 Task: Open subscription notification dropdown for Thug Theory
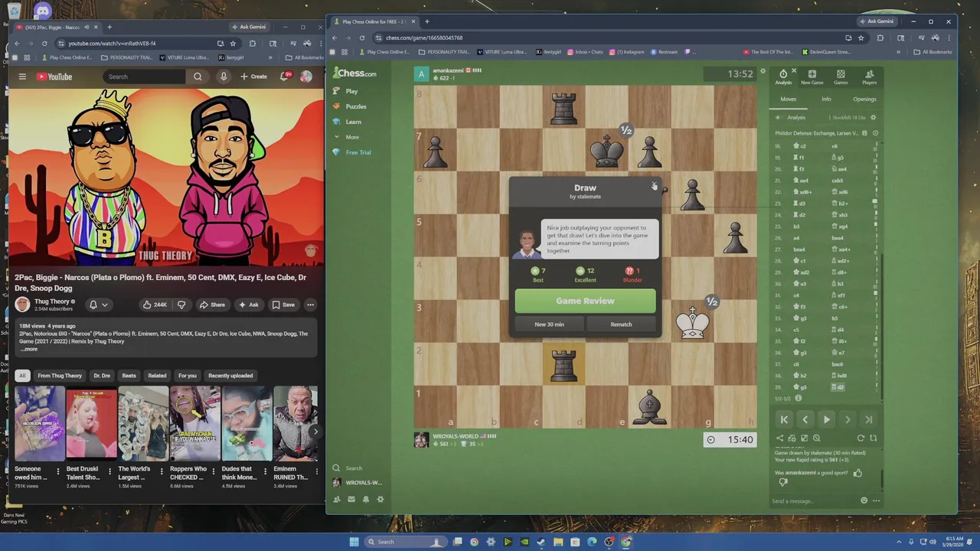coord(99,305)
